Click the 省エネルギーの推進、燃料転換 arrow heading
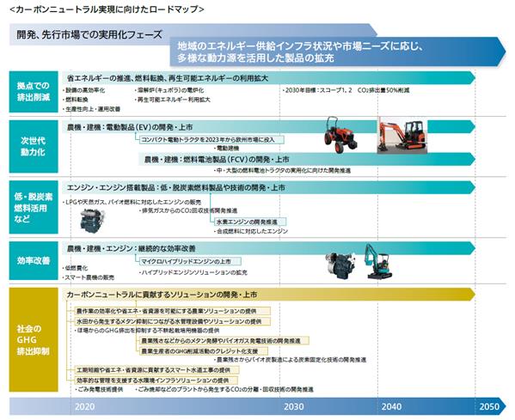This screenshot has width=515, height=420. 168,78
